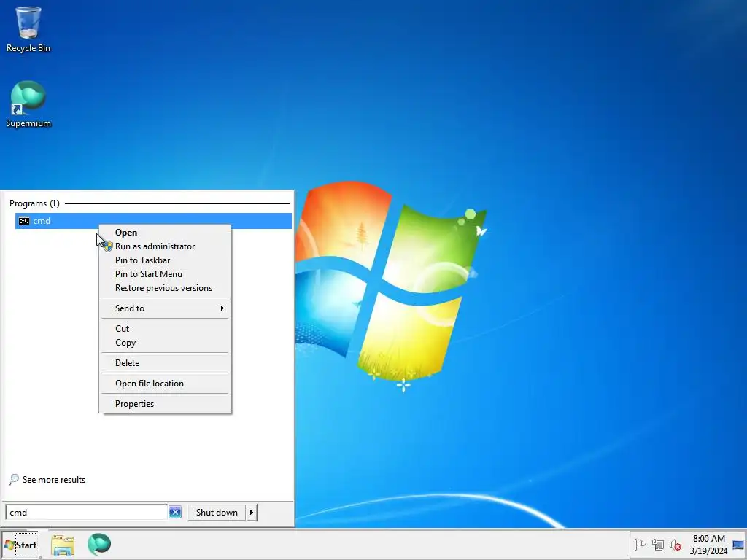The image size is (747, 560).
Task: Open Action Center flag tray icon
Action: click(640, 544)
